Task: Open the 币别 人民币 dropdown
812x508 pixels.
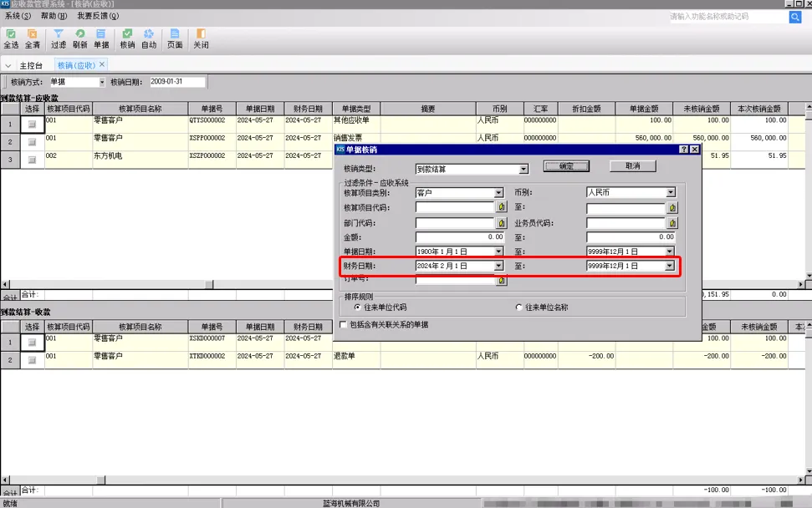Action: (x=671, y=192)
